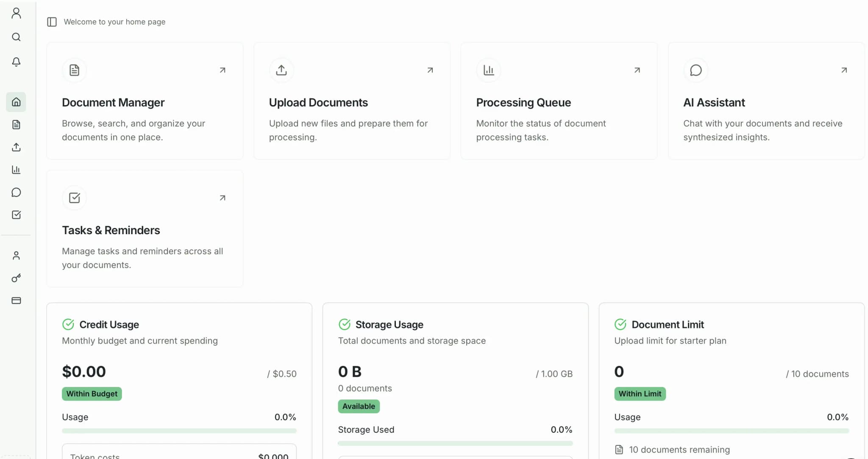Open API keys via the key icon

pos(16,278)
